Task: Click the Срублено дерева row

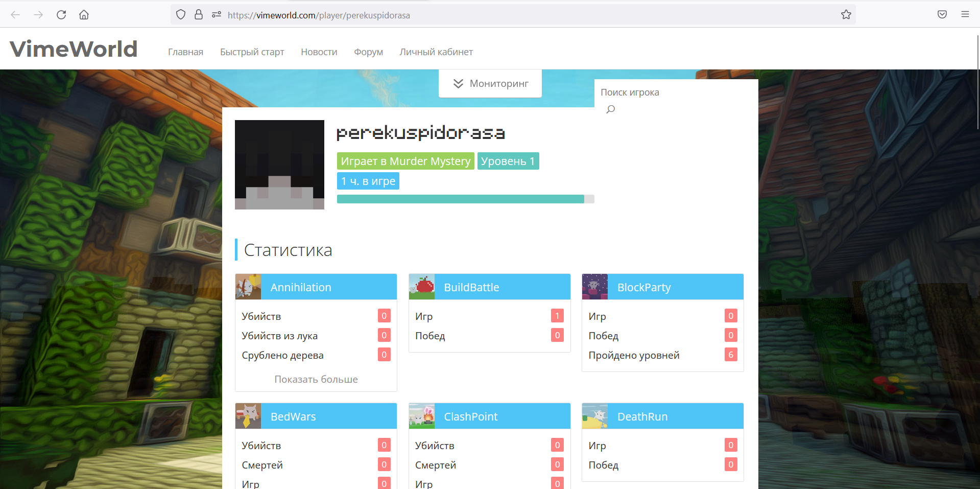Action: (x=316, y=355)
